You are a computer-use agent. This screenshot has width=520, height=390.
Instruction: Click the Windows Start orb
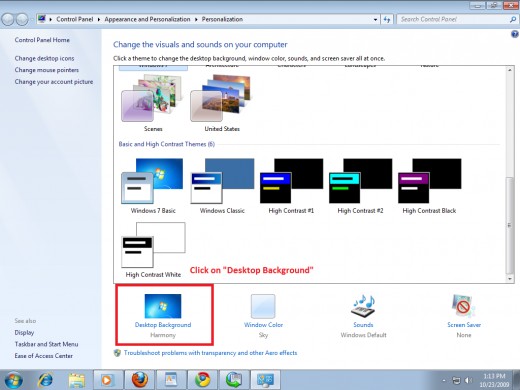point(14,380)
